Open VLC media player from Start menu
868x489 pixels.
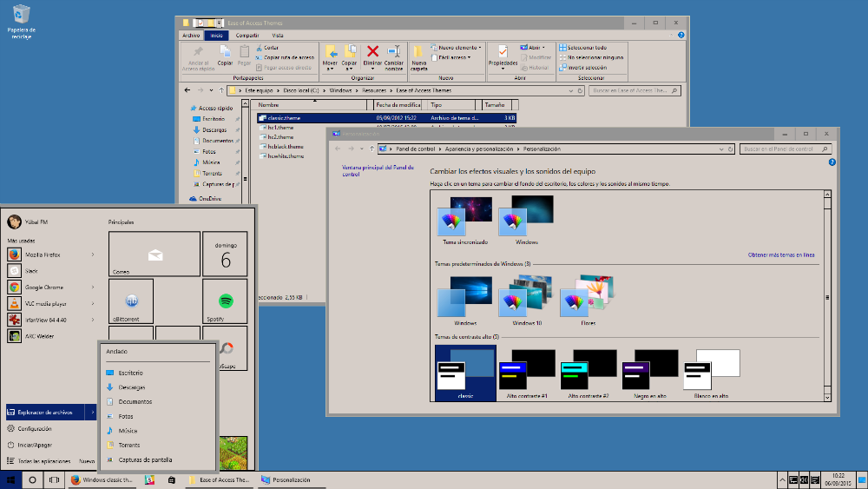pos(51,303)
